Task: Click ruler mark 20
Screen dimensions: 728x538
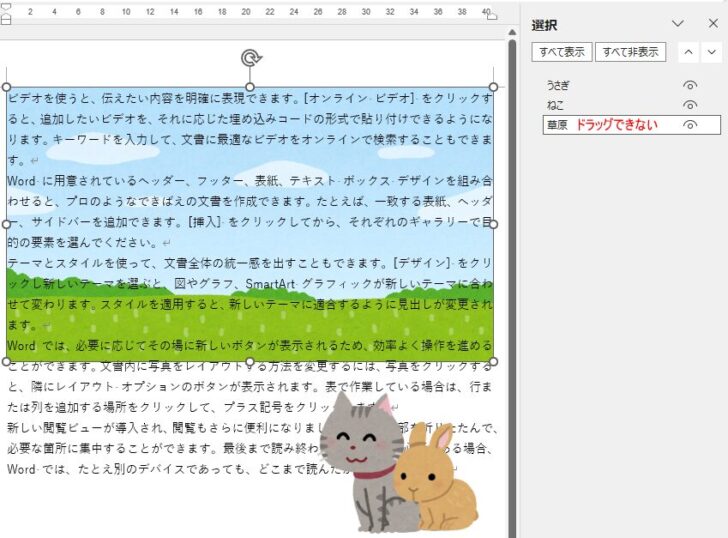Action: click(x=246, y=12)
